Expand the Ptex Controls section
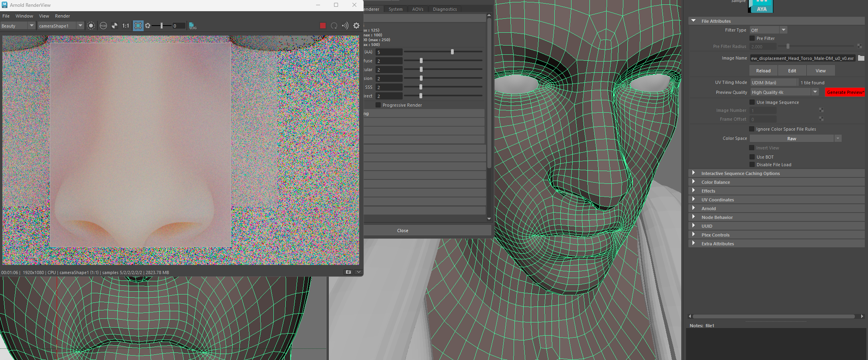The width and height of the screenshot is (868, 360). [x=693, y=235]
